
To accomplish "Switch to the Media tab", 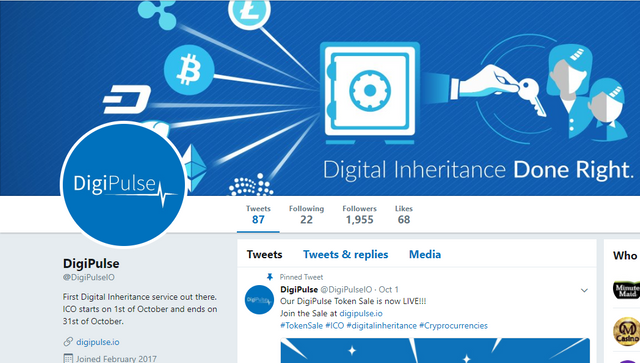I will [425, 254].
